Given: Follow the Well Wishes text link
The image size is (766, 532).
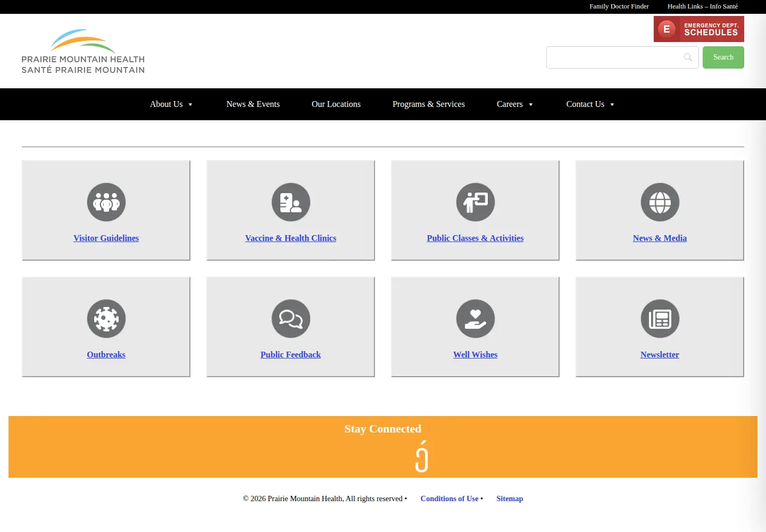Looking at the screenshot, I should (x=476, y=355).
